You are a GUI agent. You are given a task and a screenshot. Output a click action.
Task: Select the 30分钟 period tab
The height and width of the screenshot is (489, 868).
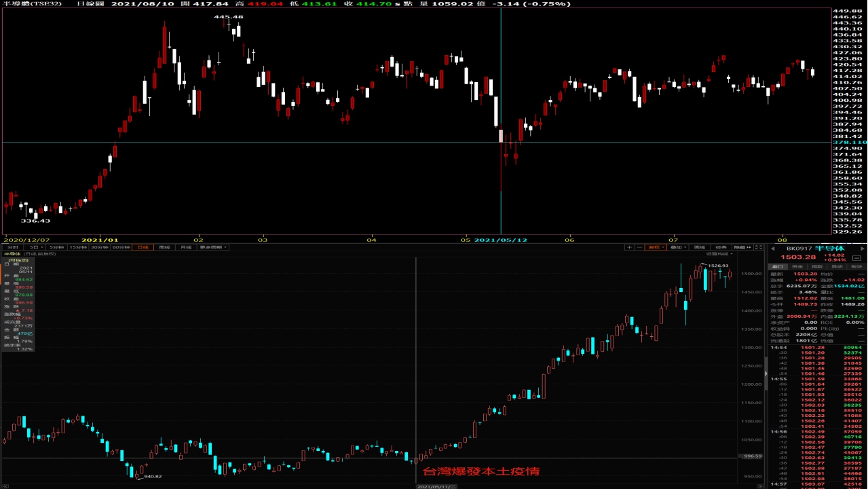(100, 247)
